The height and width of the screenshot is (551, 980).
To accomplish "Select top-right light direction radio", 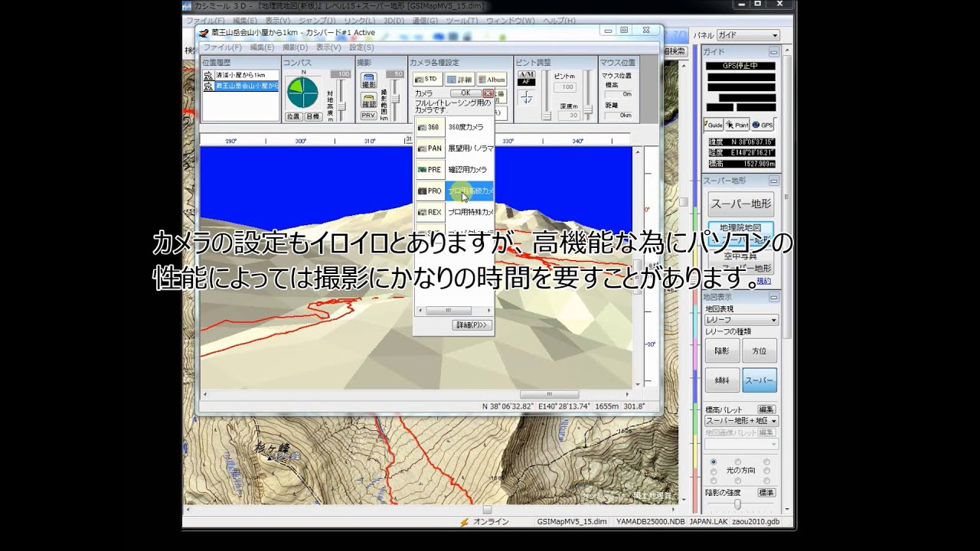I will [x=766, y=461].
